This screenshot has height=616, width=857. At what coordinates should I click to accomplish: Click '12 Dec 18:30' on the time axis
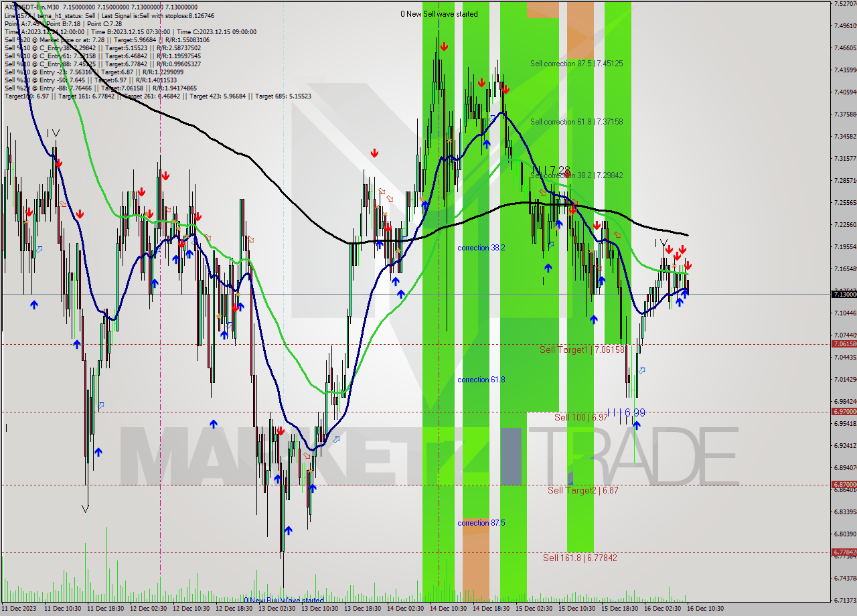click(234, 609)
